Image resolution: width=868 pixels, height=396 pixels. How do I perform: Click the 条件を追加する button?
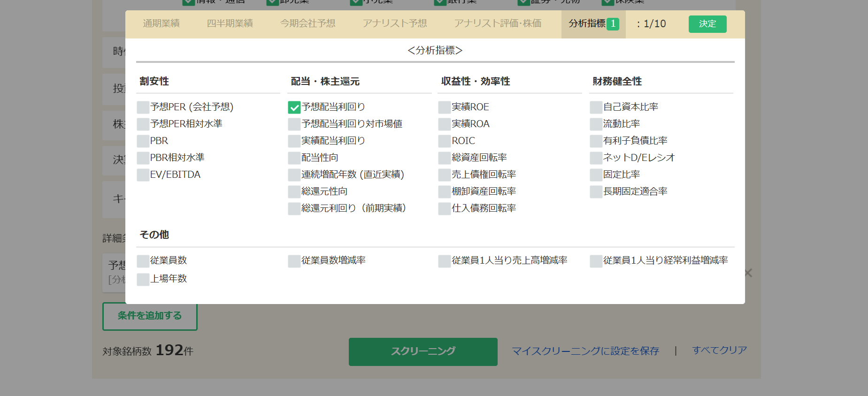[x=150, y=316]
